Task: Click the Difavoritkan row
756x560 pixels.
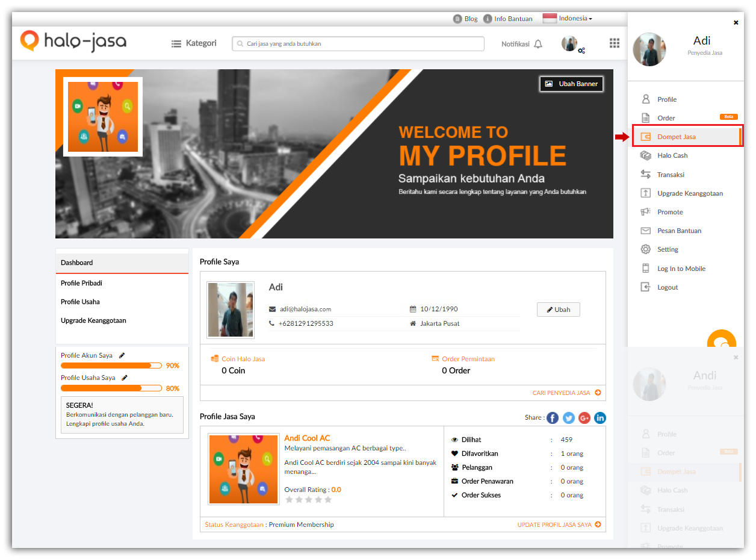Action: click(x=518, y=453)
